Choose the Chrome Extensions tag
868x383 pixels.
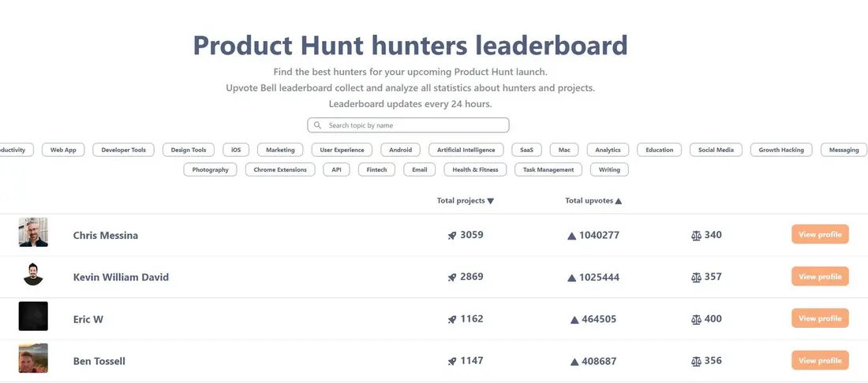(280, 169)
